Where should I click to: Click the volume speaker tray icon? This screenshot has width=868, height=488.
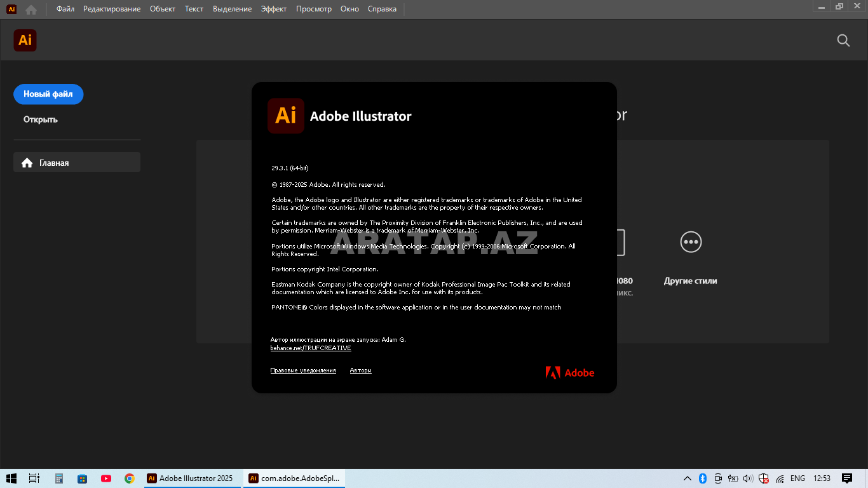point(748,478)
